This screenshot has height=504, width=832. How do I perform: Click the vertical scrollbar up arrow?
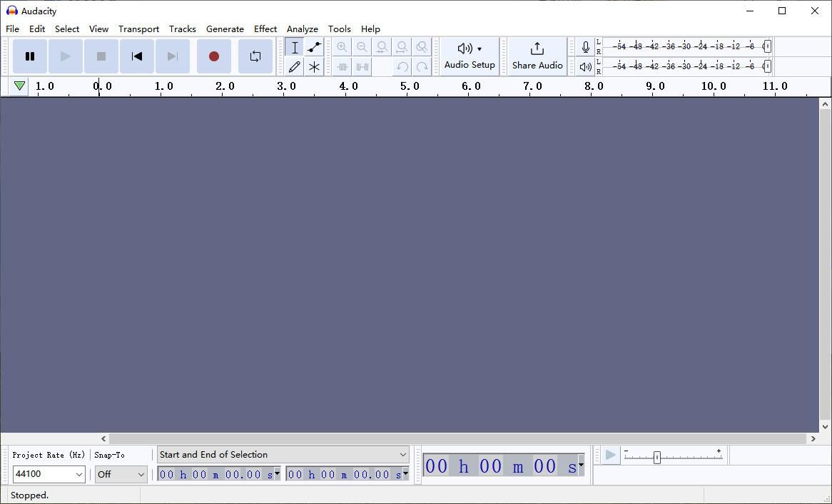click(825, 104)
